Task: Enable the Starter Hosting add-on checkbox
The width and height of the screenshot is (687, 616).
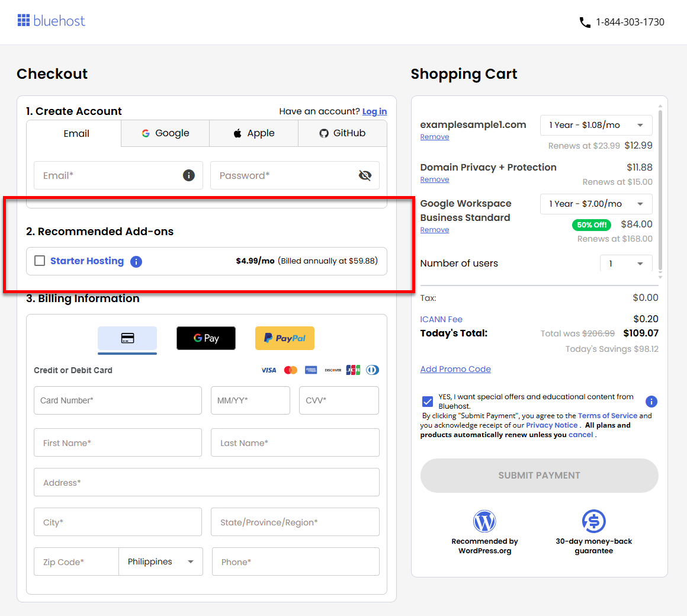Action: tap(40, 261)
